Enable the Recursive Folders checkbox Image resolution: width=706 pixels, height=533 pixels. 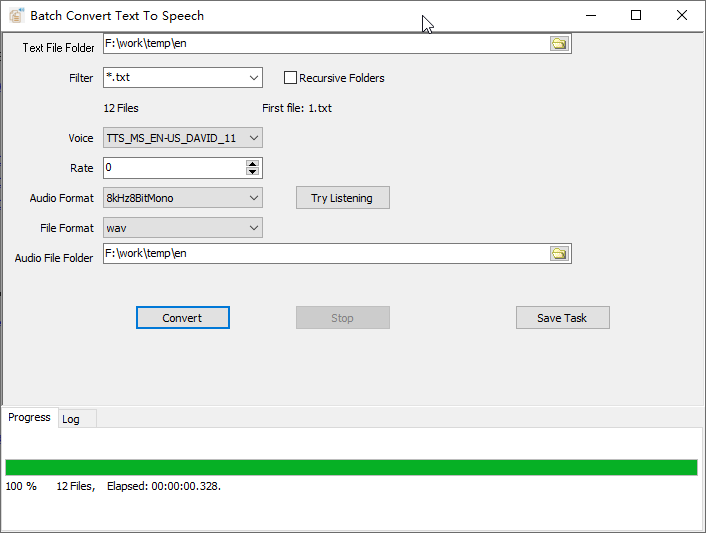coord(291,78)
